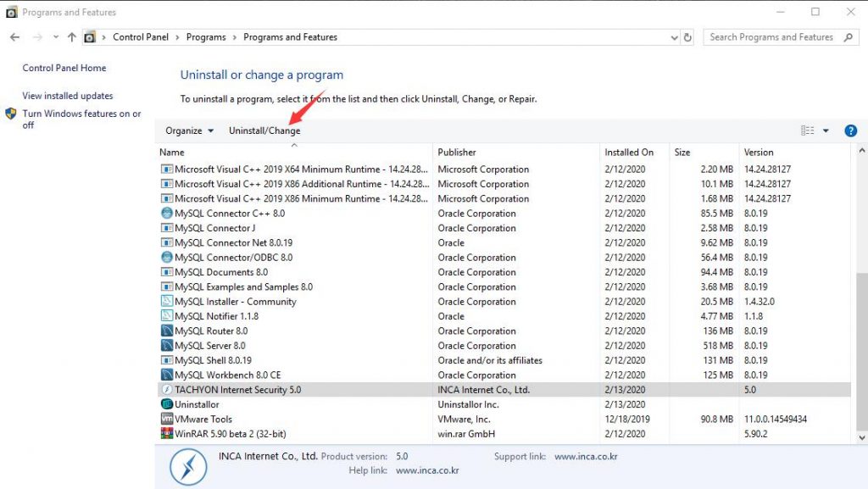The height and width of the screenshot is (489, 868).
Task: Open Control Panel breadcrumb
Action: [141, 37]
